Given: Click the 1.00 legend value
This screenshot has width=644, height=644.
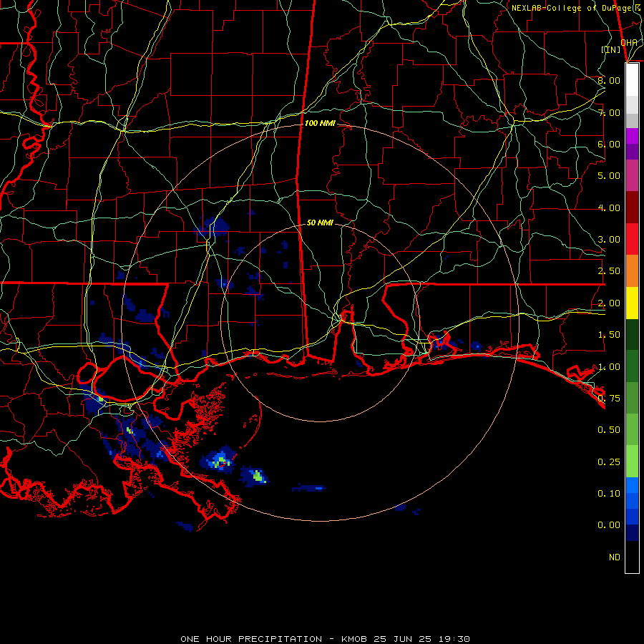Looking at the screenshot, I should [x=609, y=367].
